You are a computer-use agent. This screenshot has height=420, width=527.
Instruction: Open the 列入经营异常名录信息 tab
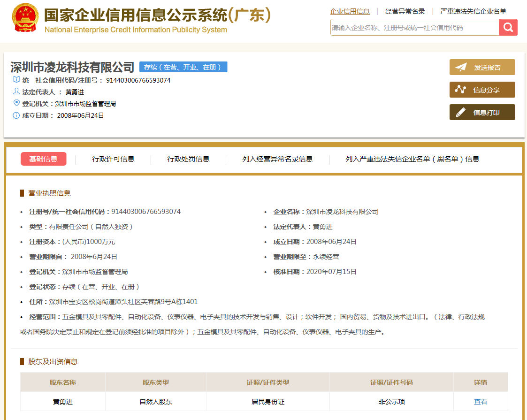(278, 159)
